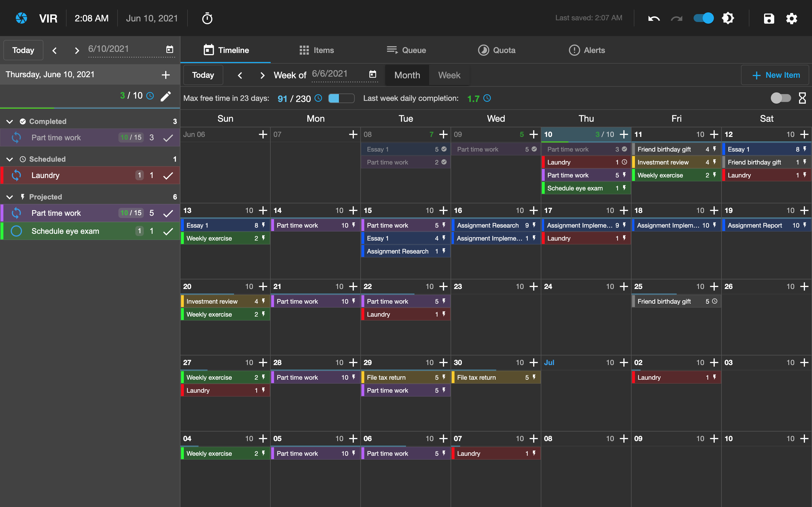Toggle the max free time switch
Viewport: 812px width, 507px height.
[341, 98]
